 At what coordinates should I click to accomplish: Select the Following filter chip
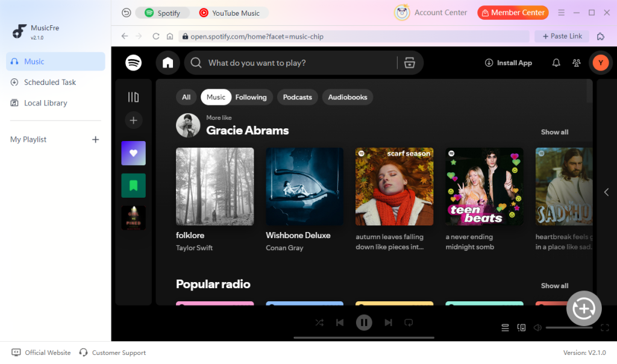(x=251, y=97)
